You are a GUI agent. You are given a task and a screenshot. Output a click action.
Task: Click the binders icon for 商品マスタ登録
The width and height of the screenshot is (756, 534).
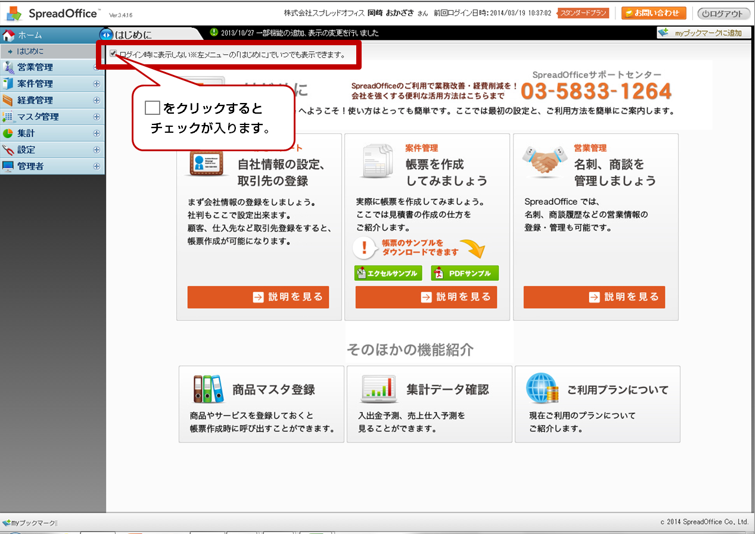(208, 389)
